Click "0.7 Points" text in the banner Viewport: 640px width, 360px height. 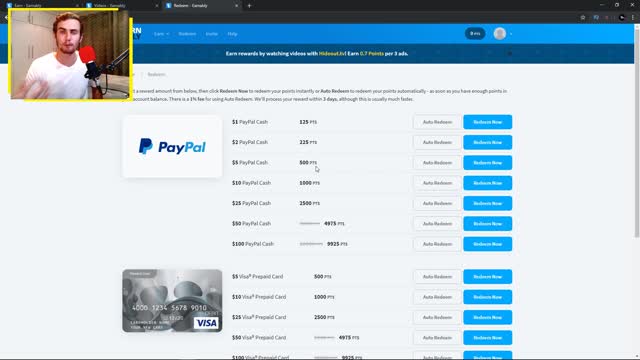pyautogui.click(x=372, y=53)
